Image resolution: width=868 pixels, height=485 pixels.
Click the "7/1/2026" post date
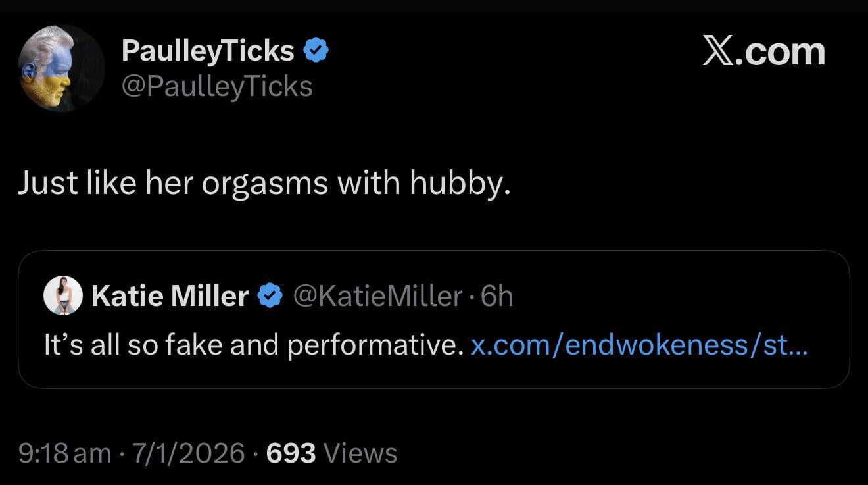189,453
